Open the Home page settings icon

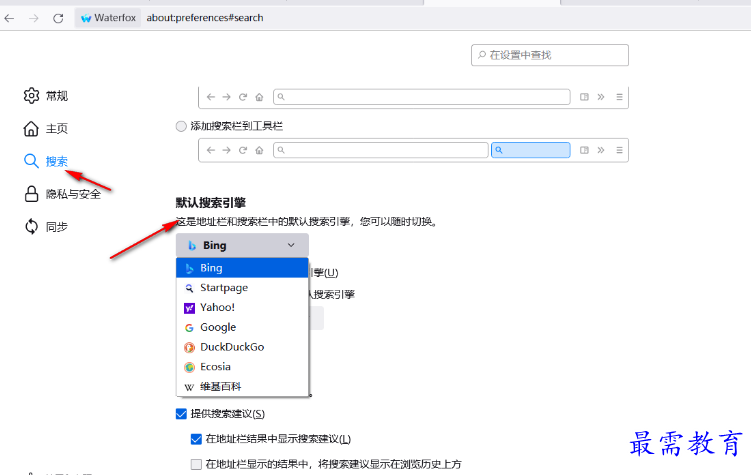pos(31,128)
